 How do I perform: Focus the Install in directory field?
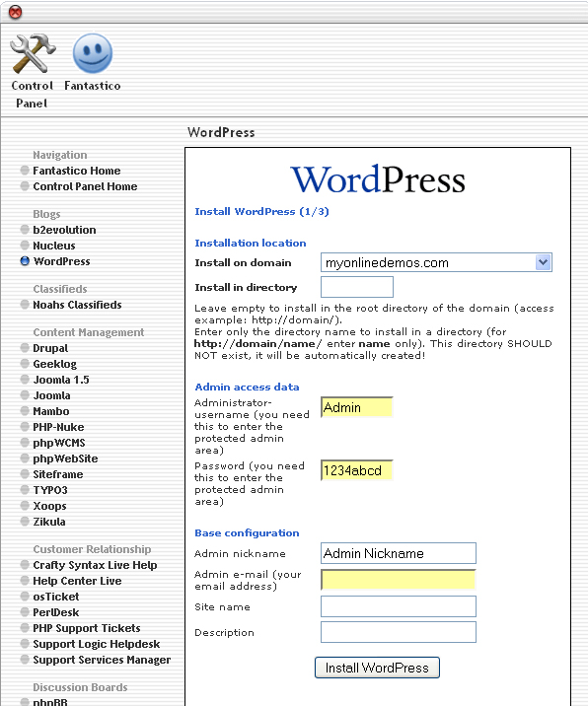[357, 287]
